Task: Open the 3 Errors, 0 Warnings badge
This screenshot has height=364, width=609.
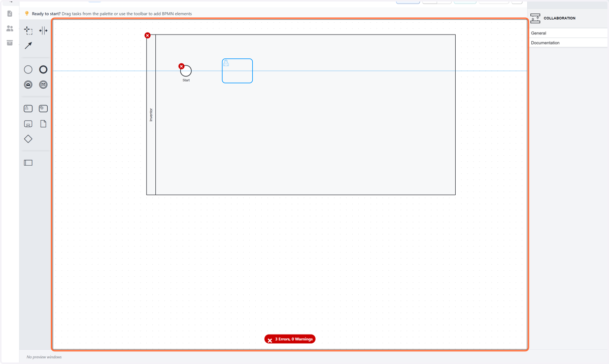Action: [x=290, y=339]
